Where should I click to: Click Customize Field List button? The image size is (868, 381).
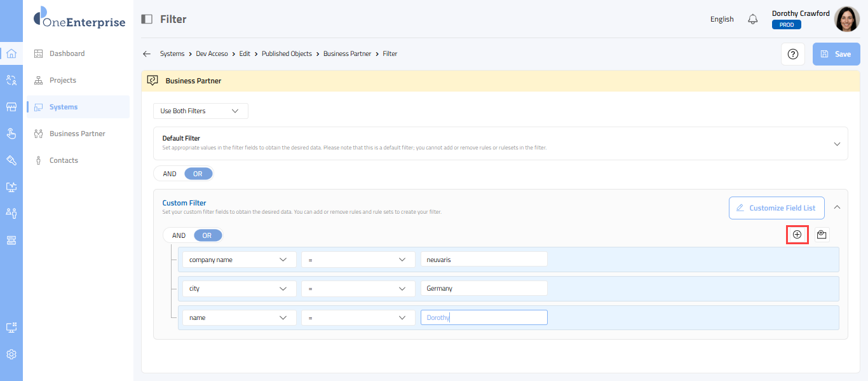(x=776, y=208)
